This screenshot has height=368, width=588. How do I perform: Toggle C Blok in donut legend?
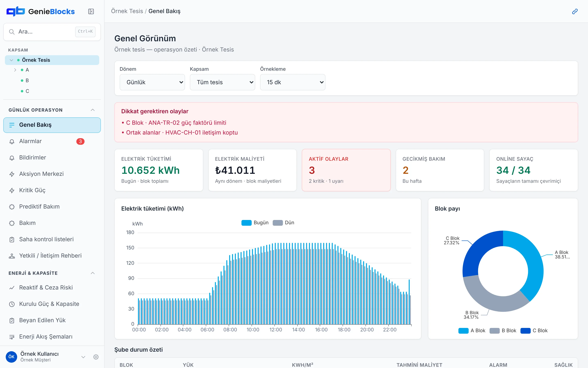[534, 331]
